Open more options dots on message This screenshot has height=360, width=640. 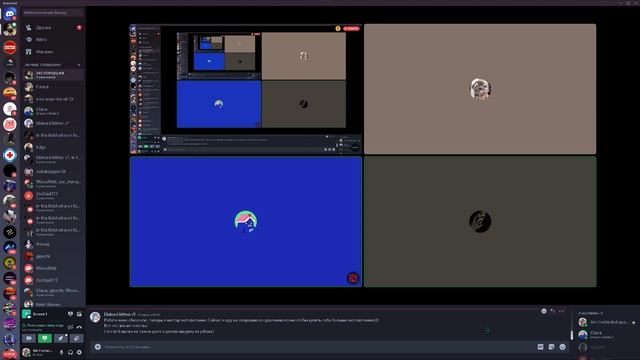(562, 311)
